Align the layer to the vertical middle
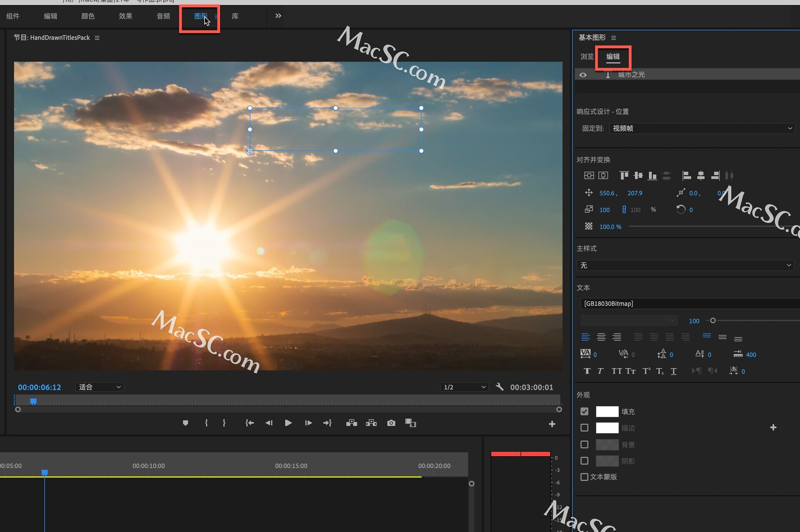 point(638,175)
